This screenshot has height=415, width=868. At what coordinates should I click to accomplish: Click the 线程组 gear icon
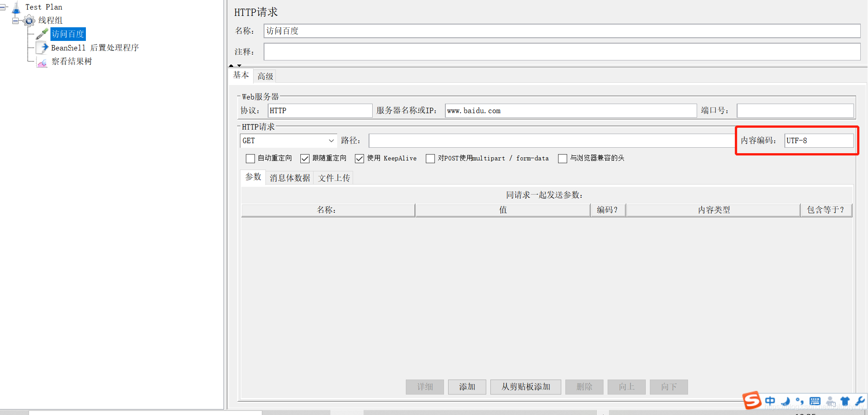[x=29, y=20]
